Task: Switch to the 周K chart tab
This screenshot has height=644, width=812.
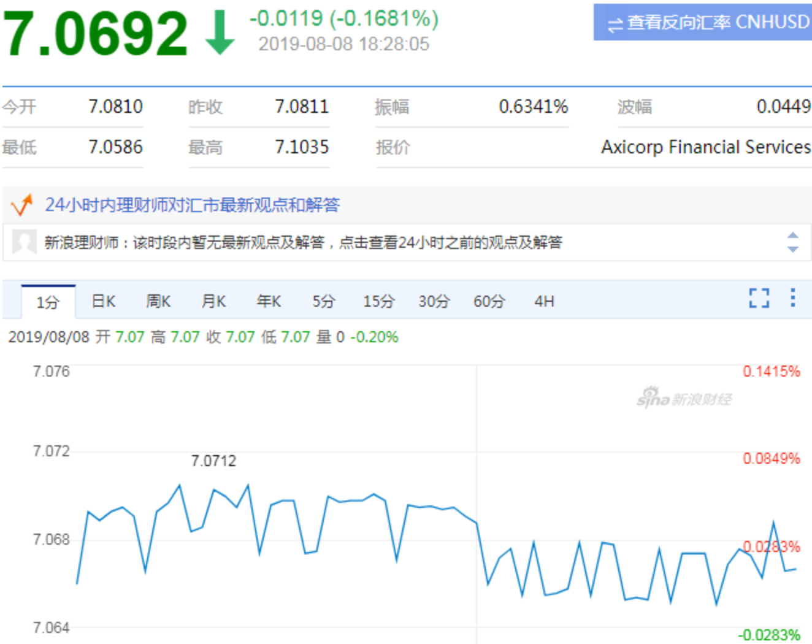Action: (158, 301)
